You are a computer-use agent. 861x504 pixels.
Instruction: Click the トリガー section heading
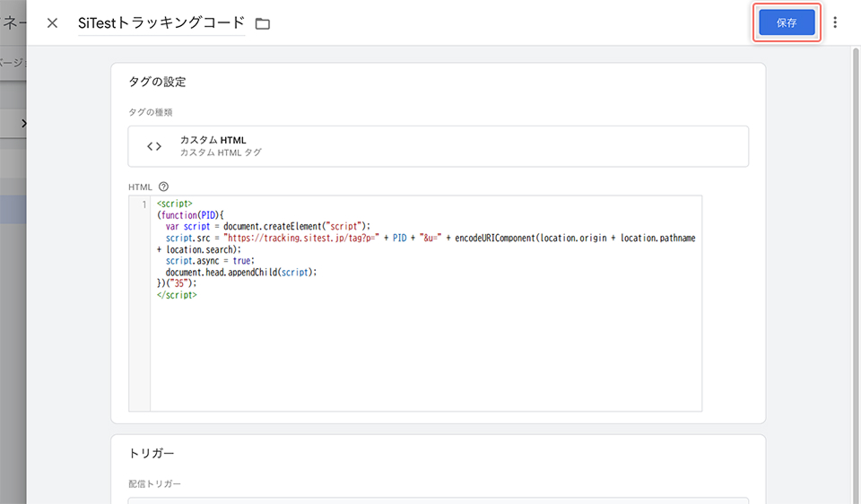(151, 453)
